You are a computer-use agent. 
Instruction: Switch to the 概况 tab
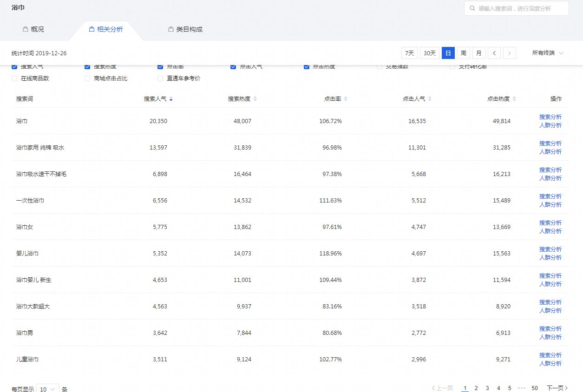[x=33, y=29]
